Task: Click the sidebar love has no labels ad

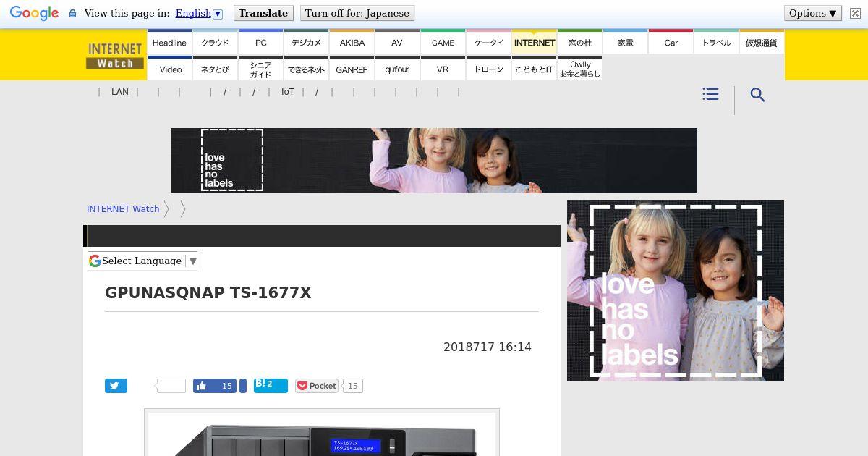Action: (x=676, y=291)
